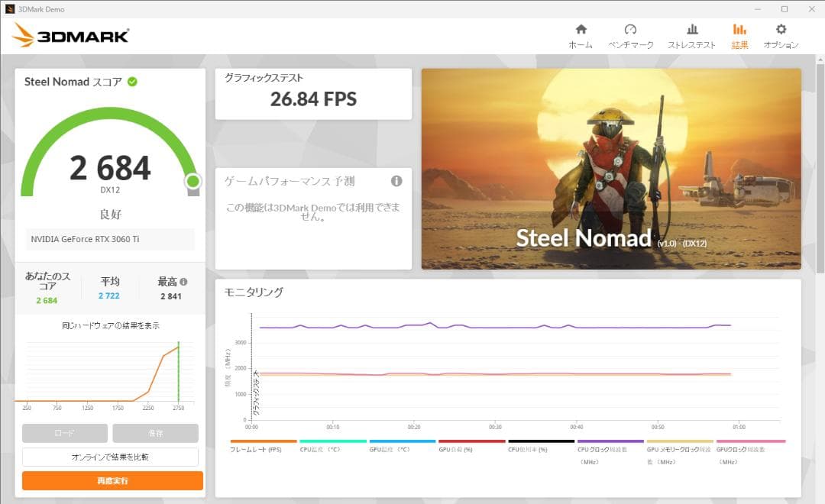Click the gauge marker circle on the score dial

(x=193, y=182)
